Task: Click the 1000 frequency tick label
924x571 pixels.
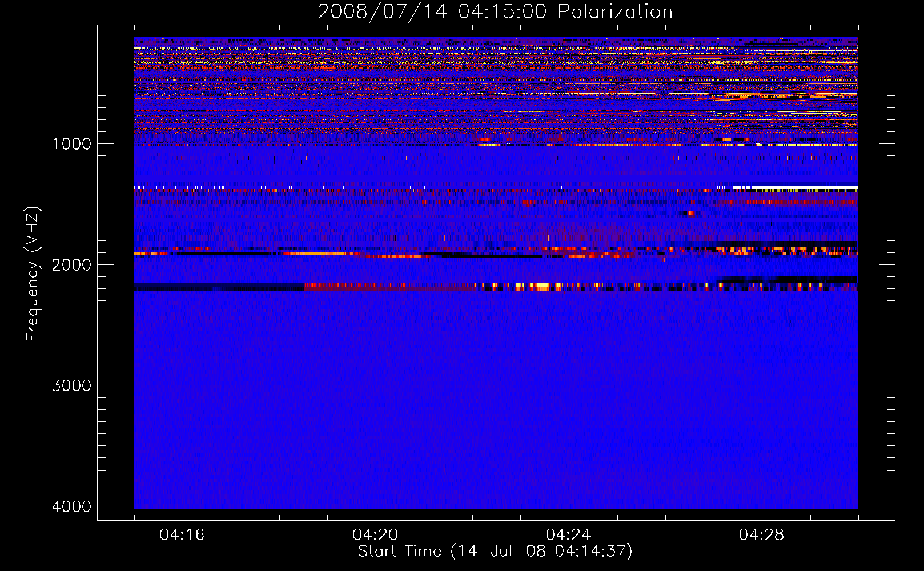Action: pos(71,143)
